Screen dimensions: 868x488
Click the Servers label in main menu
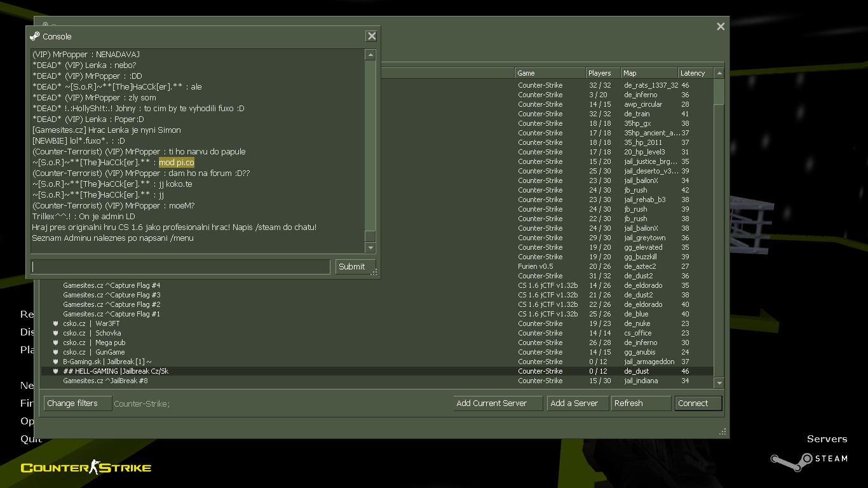click(x=827, y=439)
